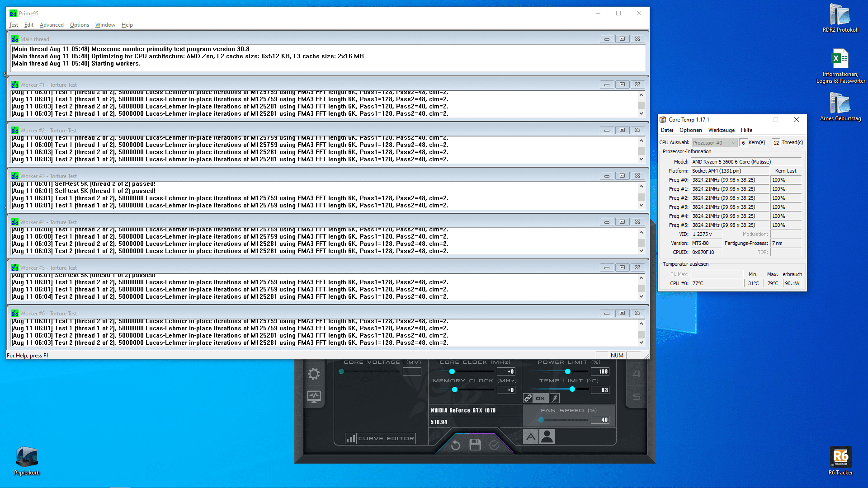Open Prime95 Window menu
868x488 pixels.
[105, 25]
